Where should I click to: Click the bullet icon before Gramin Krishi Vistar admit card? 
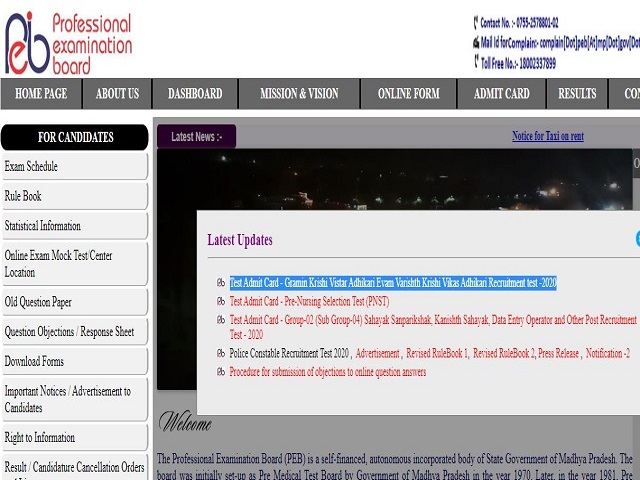(221, 282)
